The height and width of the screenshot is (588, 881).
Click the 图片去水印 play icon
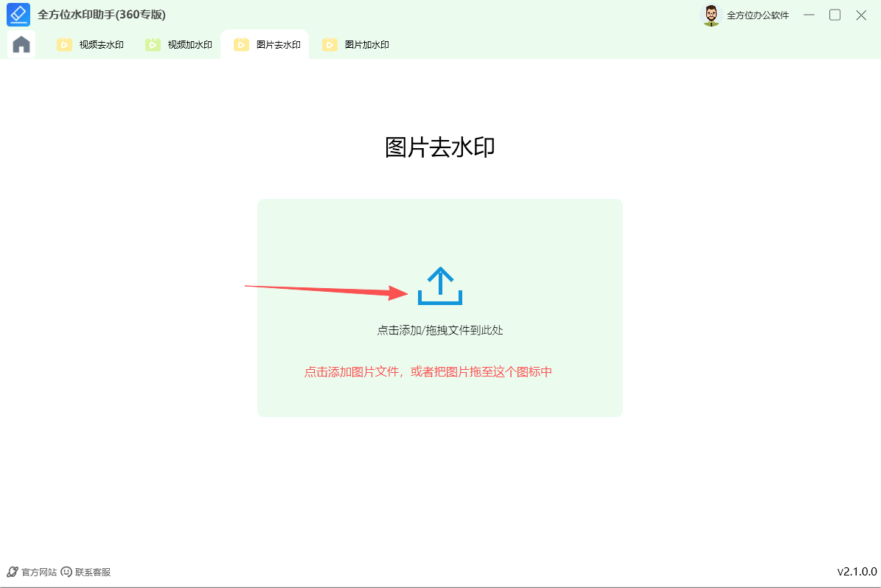pyautogui.click(x=241, y=44)
